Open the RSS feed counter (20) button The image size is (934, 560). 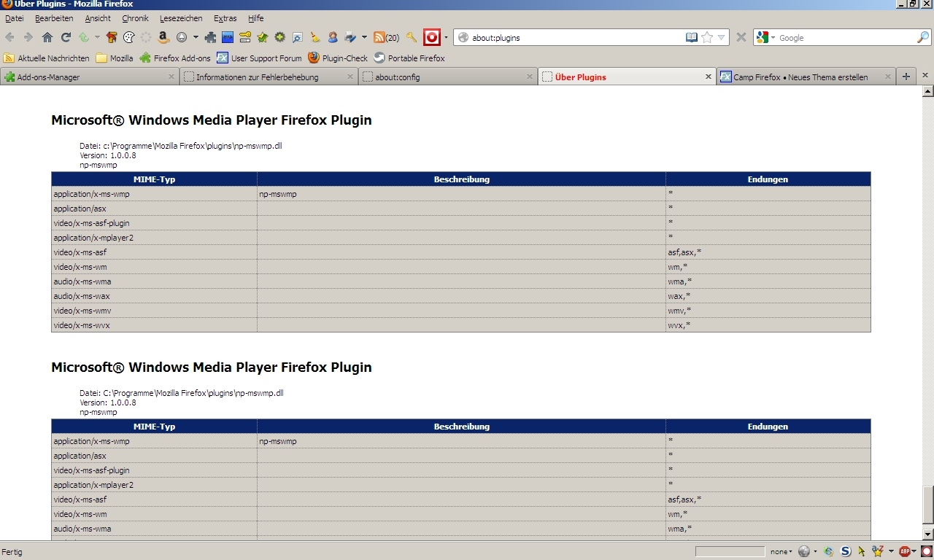(x=386, y=37)
